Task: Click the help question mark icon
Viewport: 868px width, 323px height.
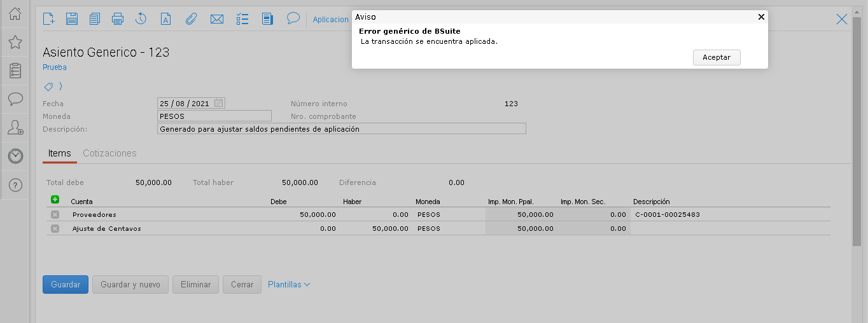Action: (x=15, y=185)
